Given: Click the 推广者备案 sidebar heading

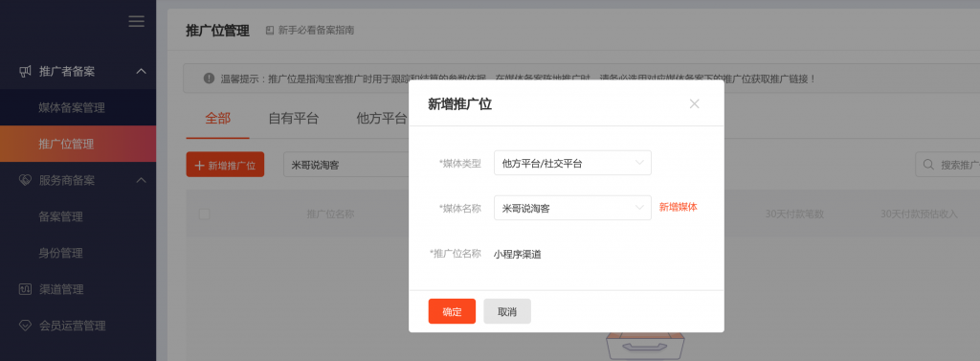Looking at the screenshot, I should tap(67, 71).
